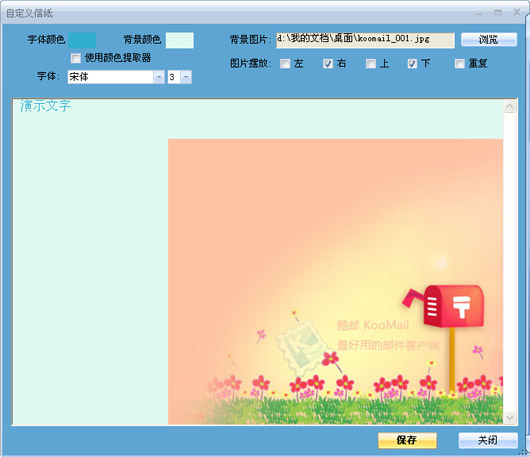The image size is (530, 457).
Task: Click the 演示文字 sample text in preview
Action: (45, 106)
